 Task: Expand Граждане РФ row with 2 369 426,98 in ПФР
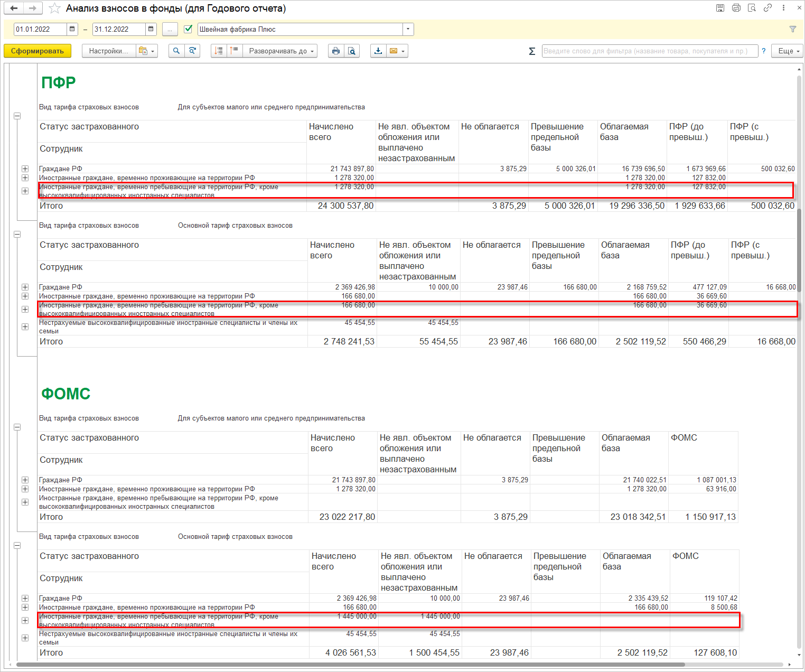(x=25, y=287)
